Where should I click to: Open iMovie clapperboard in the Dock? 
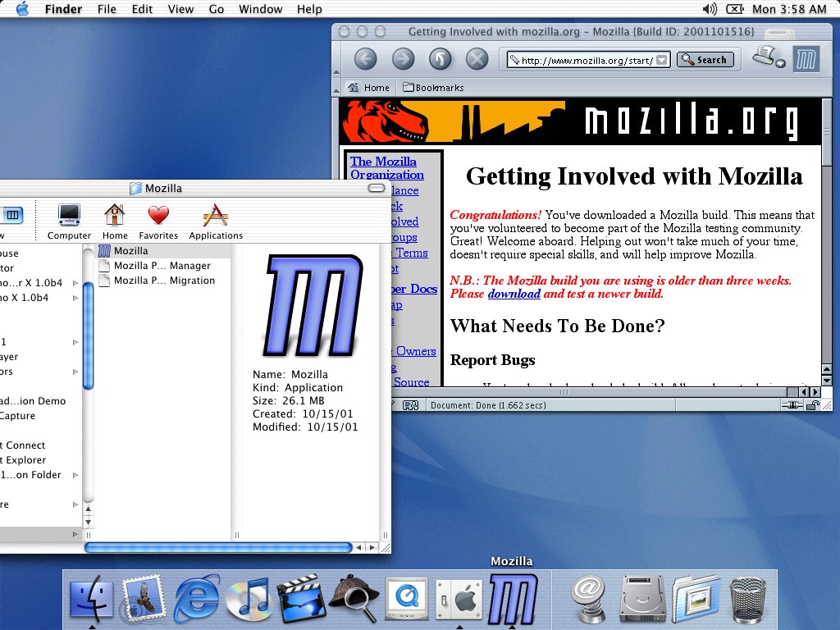301,600
